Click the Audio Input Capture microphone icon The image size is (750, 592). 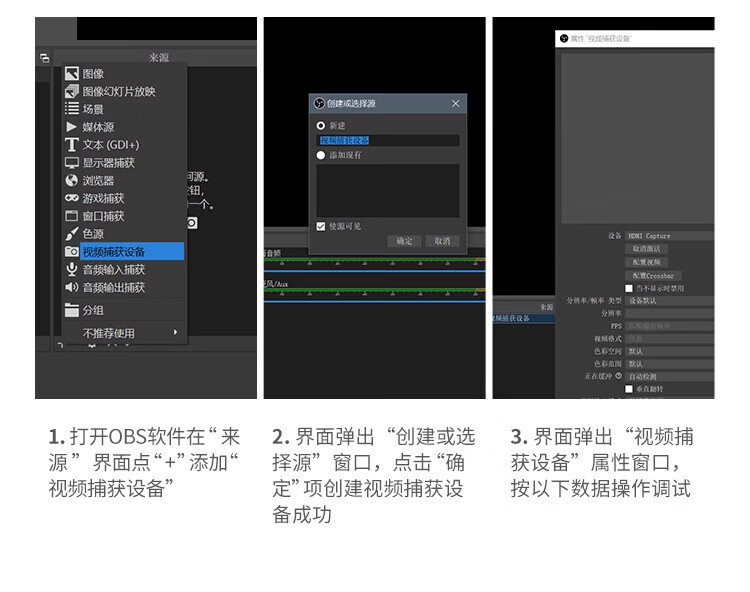(x=72, y=269)
